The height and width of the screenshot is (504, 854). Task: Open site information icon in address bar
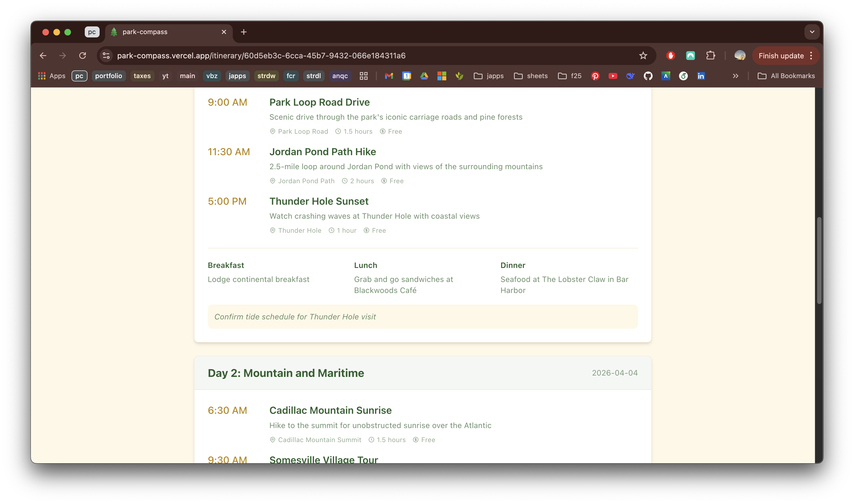click(x=106, y=56)
